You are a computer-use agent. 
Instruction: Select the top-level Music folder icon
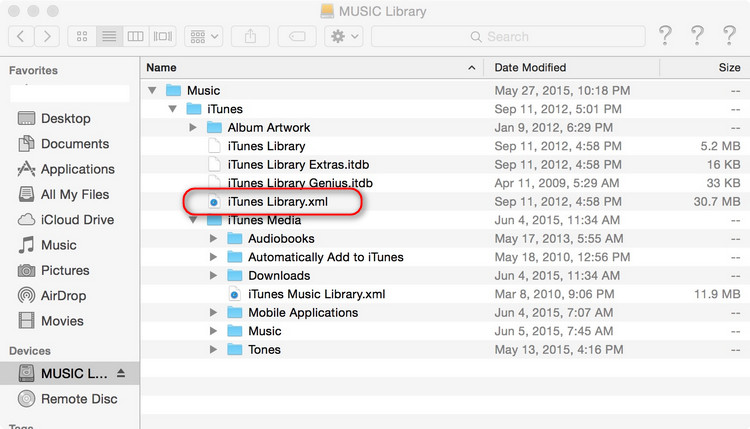click(173, 90)
